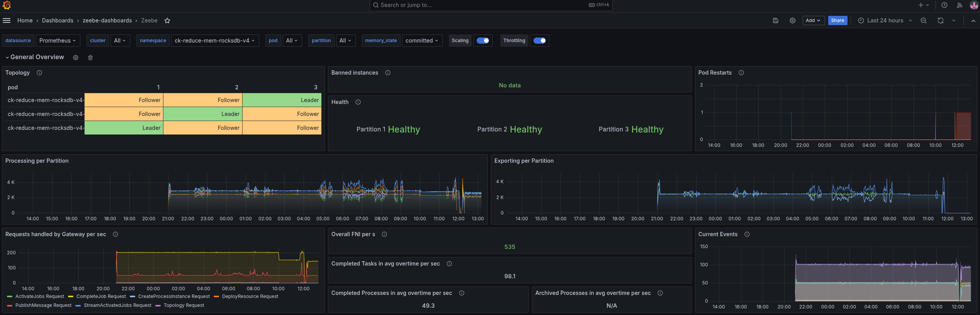980x315 pixels.
Task: Show info for Overall FNI per s
Action: click(x=384, y=234)
